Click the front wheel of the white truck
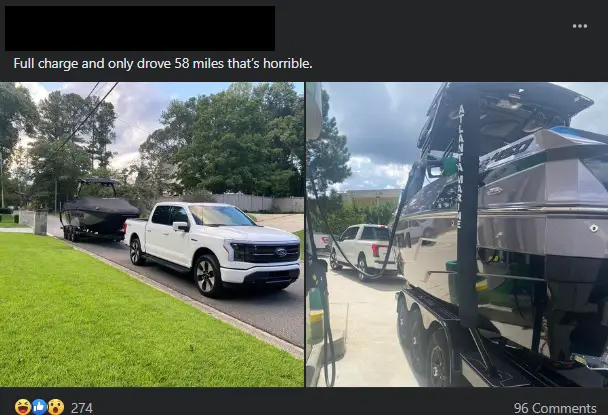 click(x=206, y=276)
